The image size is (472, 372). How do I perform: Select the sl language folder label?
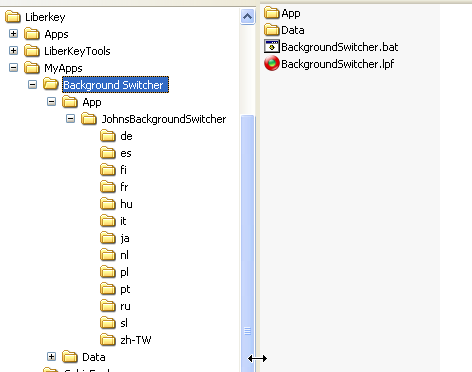point(124,323)
